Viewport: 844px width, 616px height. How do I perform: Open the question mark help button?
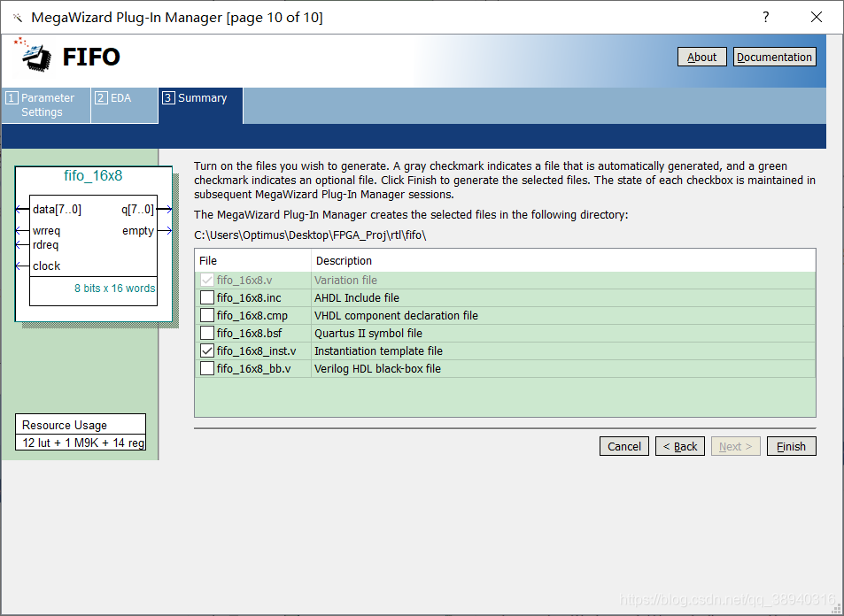point(765,17)
